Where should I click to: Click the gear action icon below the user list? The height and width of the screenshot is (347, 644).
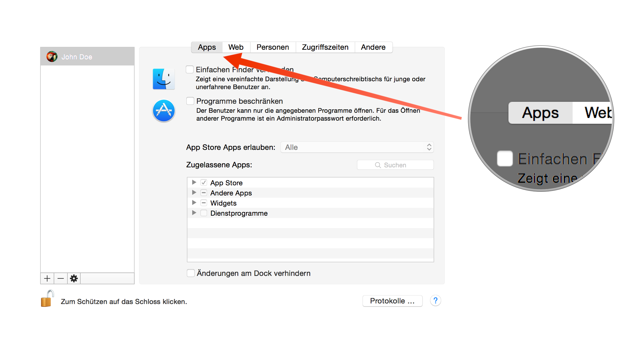(x=74, y=278)
